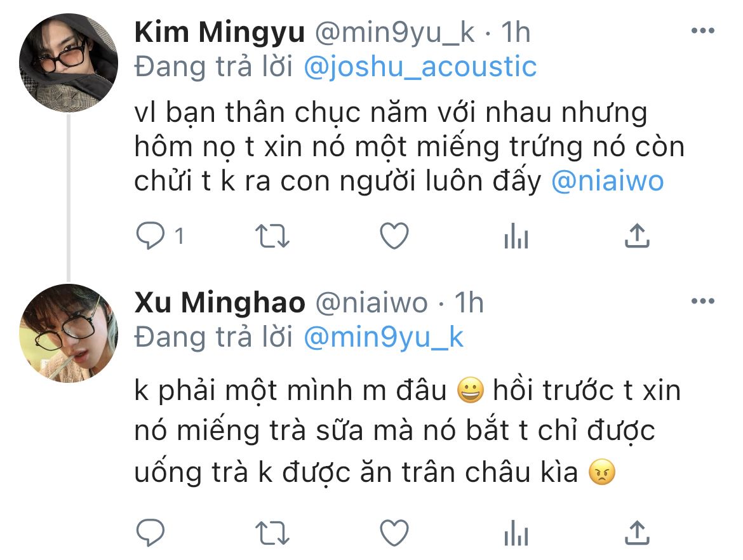Like Kim Mingyu's tweet

coord(394,236)
